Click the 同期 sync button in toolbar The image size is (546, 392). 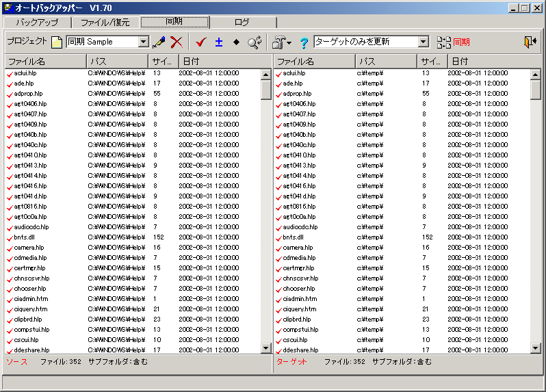(454, 42)
